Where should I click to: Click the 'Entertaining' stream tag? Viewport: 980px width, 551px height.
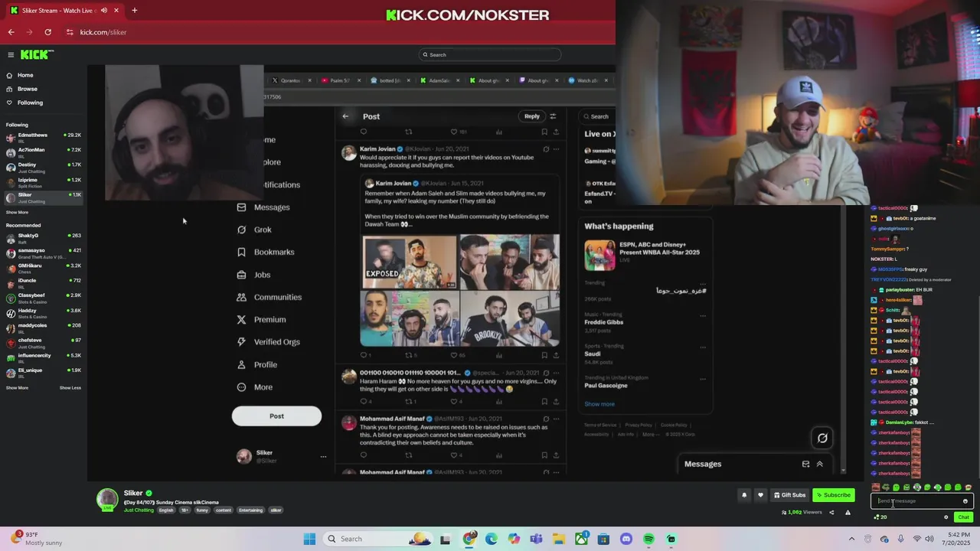(250, 510)
